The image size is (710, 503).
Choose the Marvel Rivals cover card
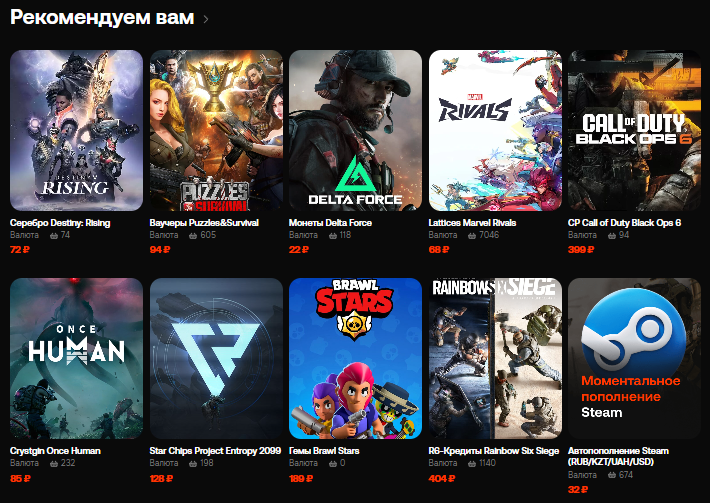click(x=495, y=130)
